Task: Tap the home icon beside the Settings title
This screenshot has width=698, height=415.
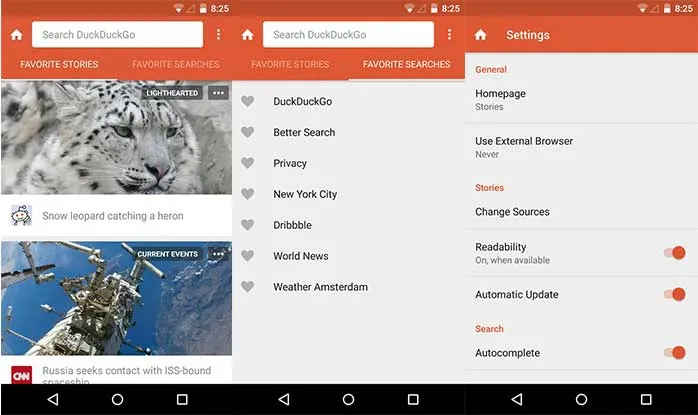Action: [x=480, y=35]
